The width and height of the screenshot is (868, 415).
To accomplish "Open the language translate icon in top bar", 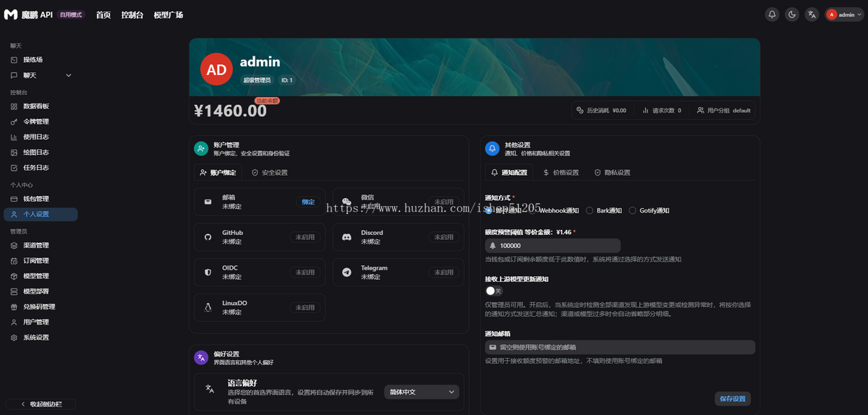I will click(812, 14).
